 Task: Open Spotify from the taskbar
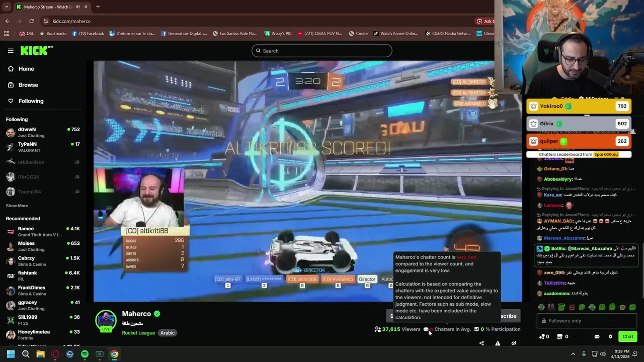(x=85, y=354)
